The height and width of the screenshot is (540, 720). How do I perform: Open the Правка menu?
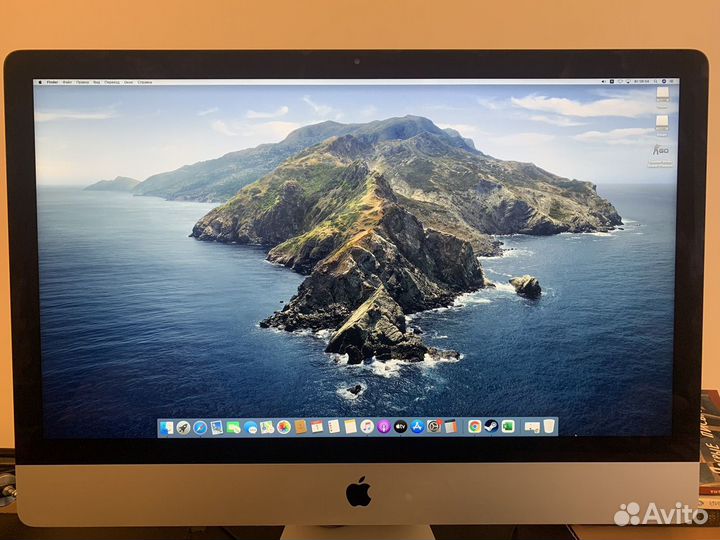tap(82, 82)
